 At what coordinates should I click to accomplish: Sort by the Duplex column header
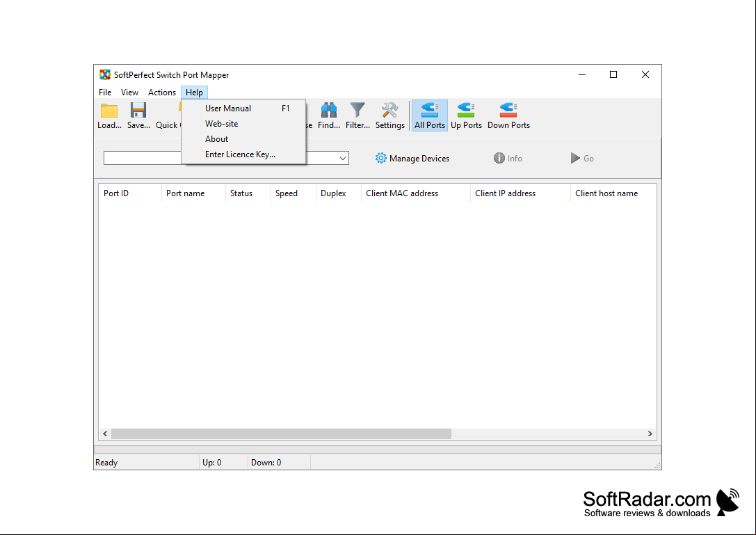[339, 193]
